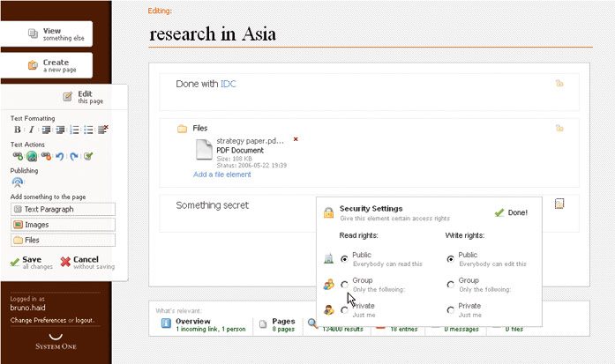Open security lock on 'Done with IDC' element
This screenshot has height=364, width=615.
coord(559,84)
